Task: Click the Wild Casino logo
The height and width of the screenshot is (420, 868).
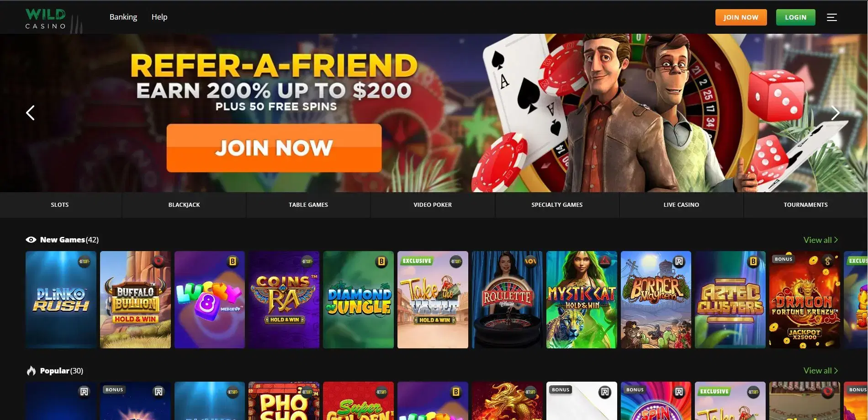Action: coord(46,19)
